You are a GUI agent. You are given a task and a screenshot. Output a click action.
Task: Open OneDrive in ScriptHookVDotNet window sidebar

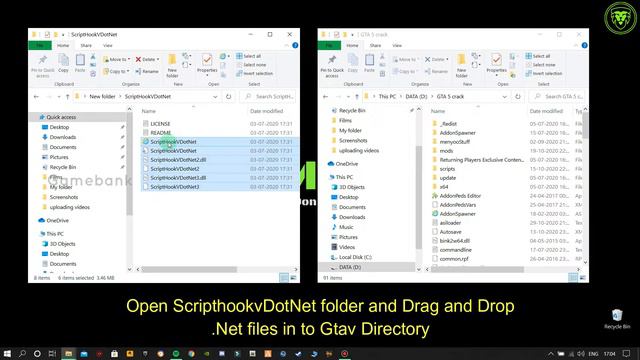(x=57, y=220)
